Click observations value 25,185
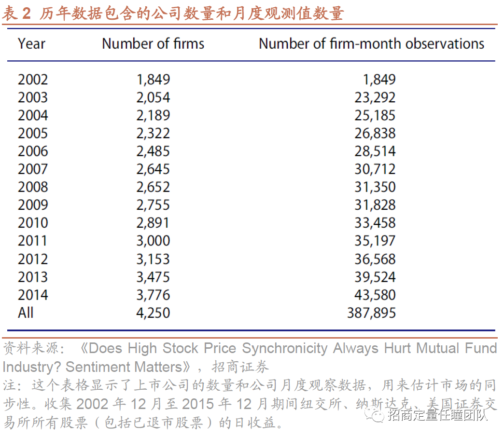This screenshot has width=504, height=437. coord(375,116)
